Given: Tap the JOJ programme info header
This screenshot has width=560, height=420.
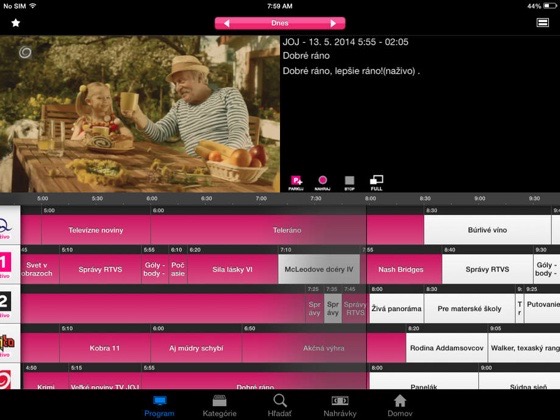Looking at the screenshot, I should click(x=345, y=42).
